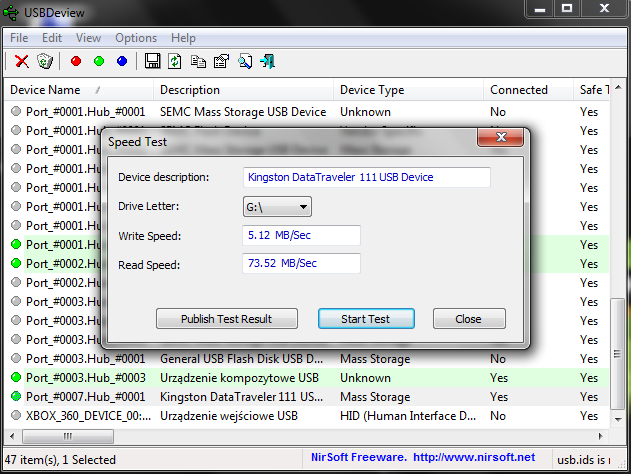This screenshot has width=631, height=476.
Task: Click the Read Speed value field
Action: [301, 264]
